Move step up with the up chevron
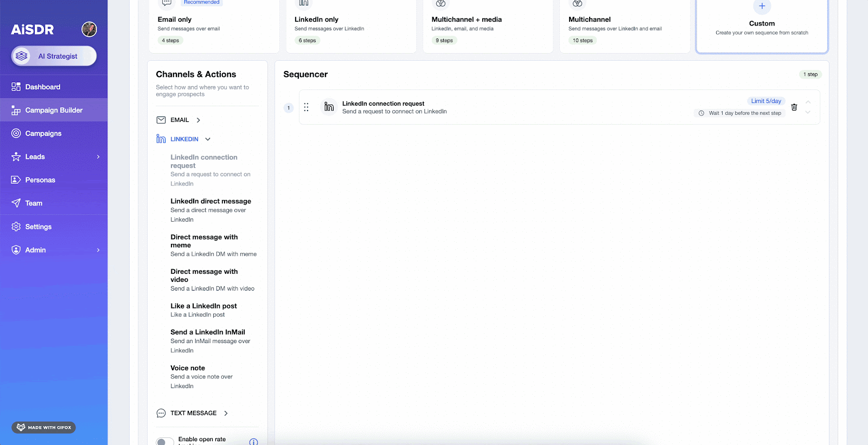868x445 pixels. [x=808, y=102]
